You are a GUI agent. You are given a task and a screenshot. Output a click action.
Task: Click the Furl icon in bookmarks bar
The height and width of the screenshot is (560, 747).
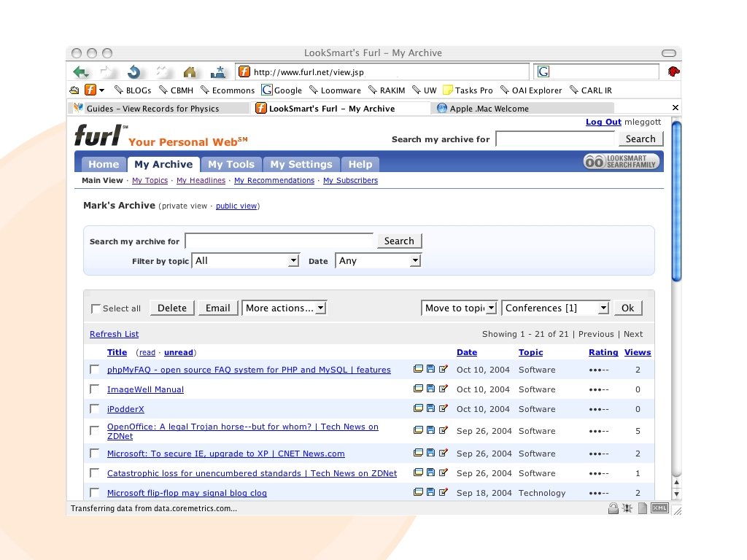click(x=90, y=90)
